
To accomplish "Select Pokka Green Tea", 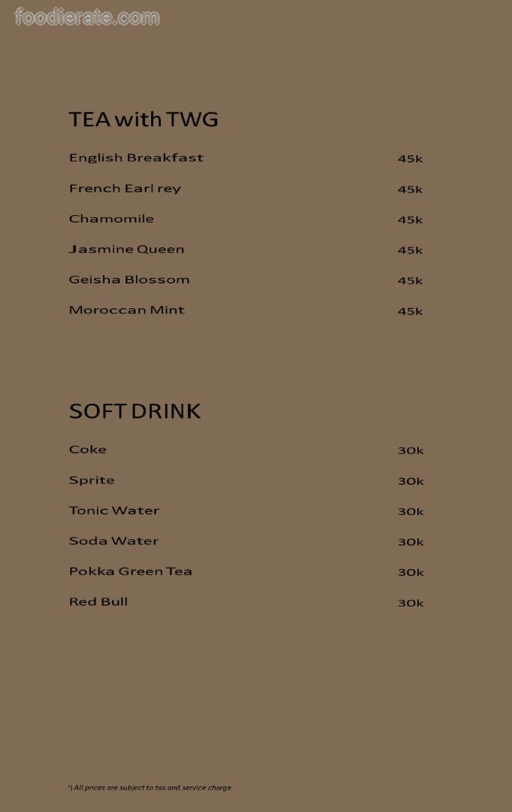I will (131, 571).
